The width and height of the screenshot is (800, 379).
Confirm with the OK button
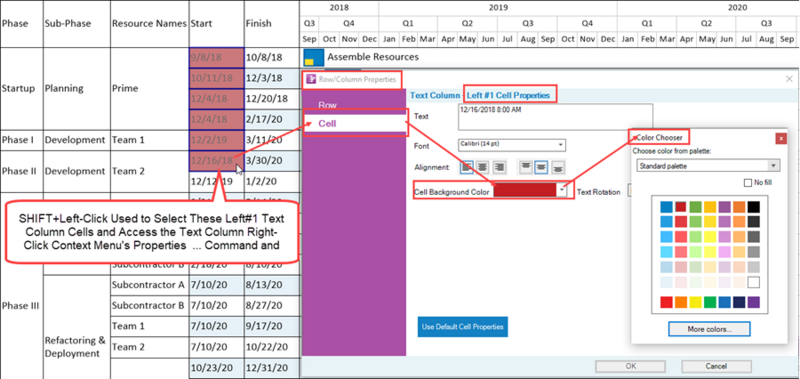pos(631,366)
